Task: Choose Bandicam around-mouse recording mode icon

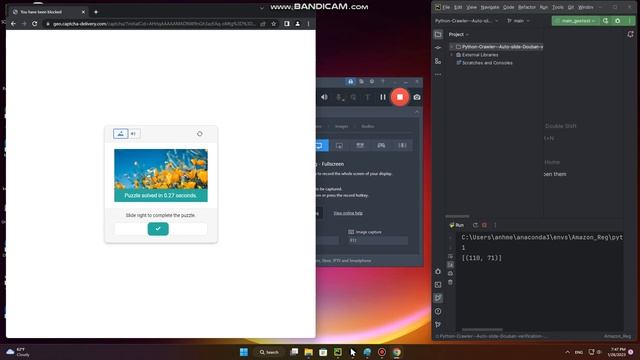Action: (339, 145)
